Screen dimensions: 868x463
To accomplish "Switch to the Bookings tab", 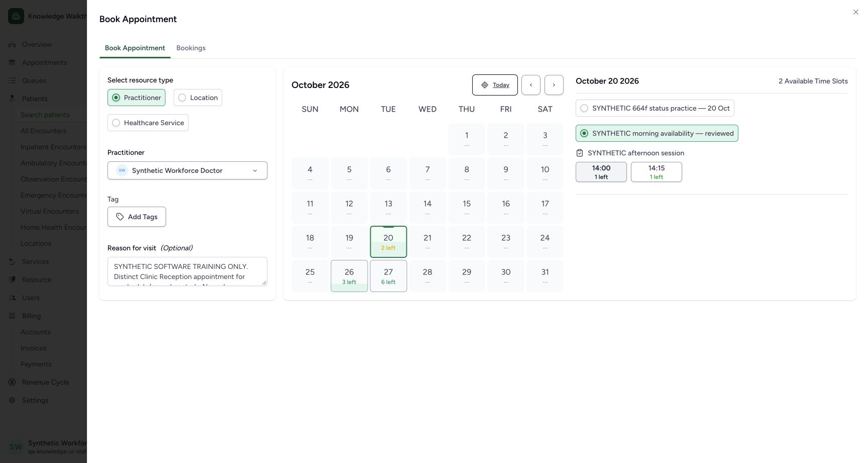I will click(191, 48).
